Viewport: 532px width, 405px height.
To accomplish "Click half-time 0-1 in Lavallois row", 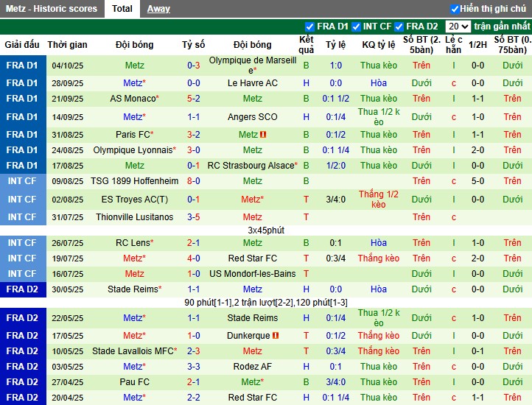I will pyautogui.click(x=477, y=351).
